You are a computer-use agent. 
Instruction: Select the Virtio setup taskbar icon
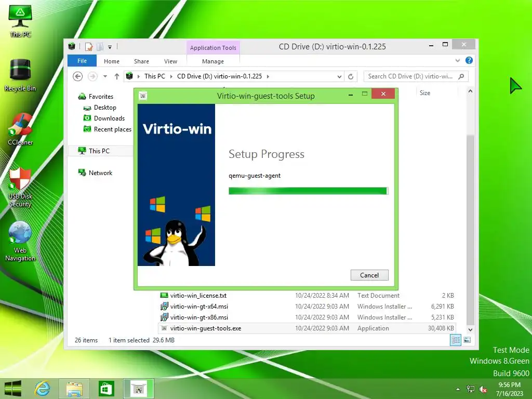[138, 389]
